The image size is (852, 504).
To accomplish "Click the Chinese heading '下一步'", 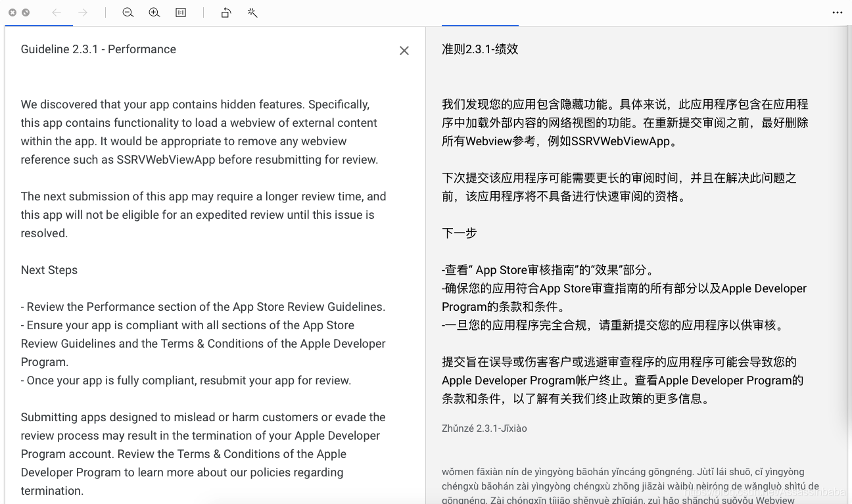I will [460, 233].
